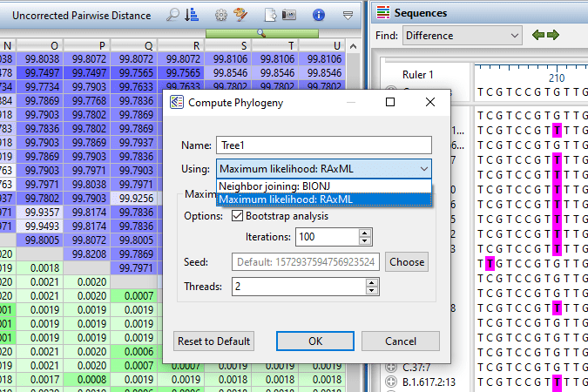588x392 pixels.
Task: Decrease Threads with the down arrow
Action: point(371,291)
